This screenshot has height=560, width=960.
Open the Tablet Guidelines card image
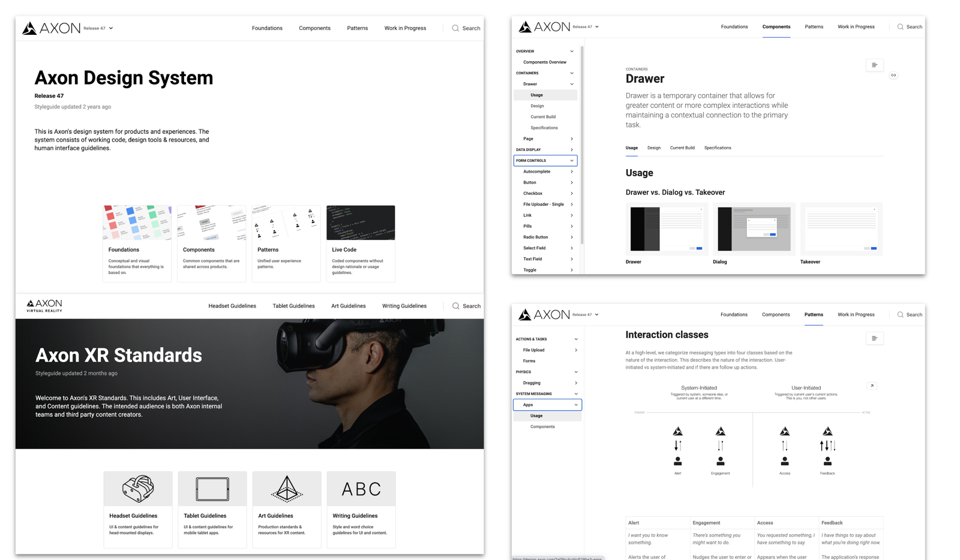click(x=212, y=489)
